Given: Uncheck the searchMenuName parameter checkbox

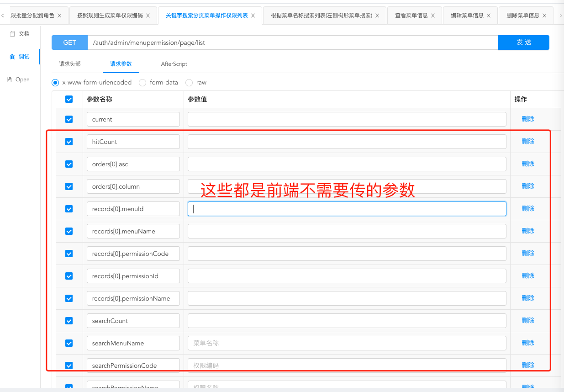Looking at the screenshot, I should (x=69, y=343).
